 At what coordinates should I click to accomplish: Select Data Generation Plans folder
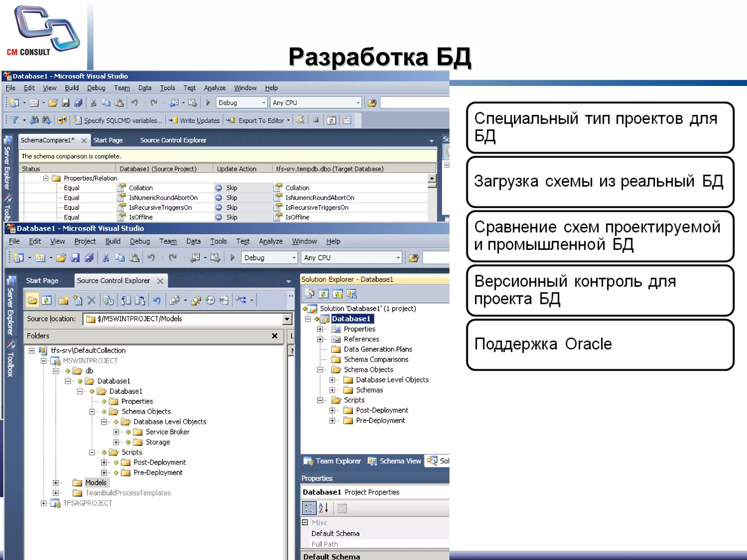(378, 349)
